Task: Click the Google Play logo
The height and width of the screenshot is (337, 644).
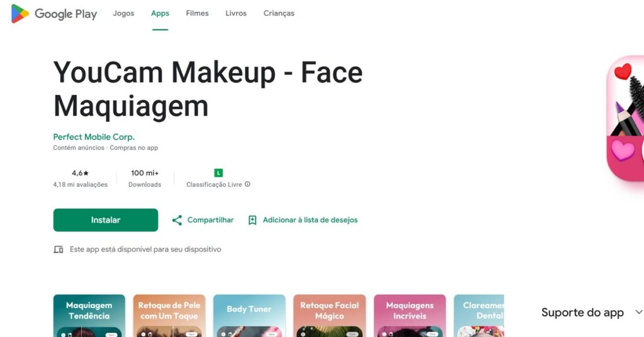Action: pyautogui.click(x=54, y=14)
